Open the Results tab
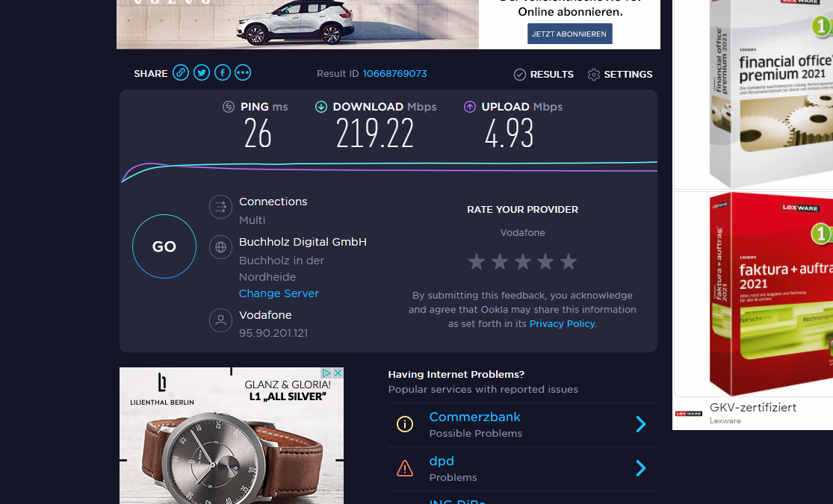Viewport: 833px width, 504px height. click(544, 75)
